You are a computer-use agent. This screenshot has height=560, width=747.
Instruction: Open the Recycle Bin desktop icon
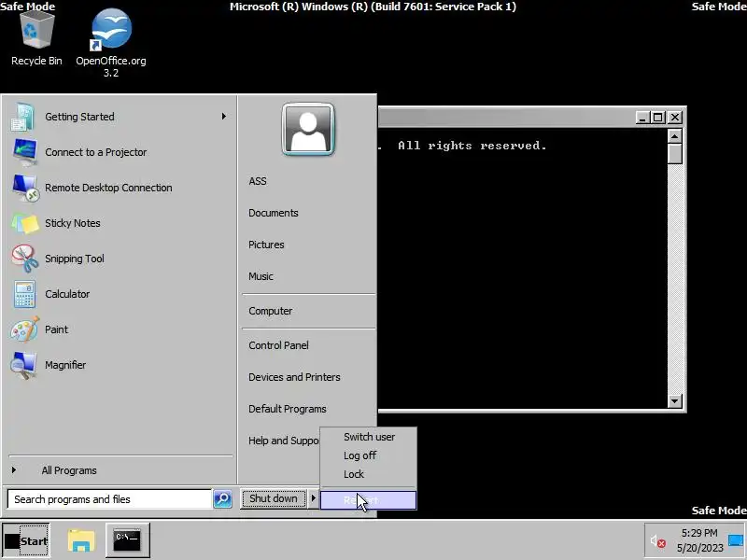click(36, 38)
